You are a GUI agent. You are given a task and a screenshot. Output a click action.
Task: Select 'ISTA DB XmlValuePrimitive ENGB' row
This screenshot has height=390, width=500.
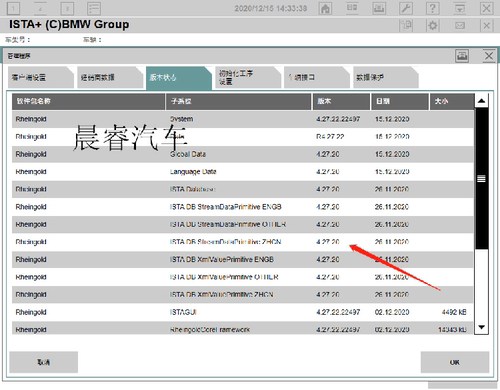coord(243,259)
